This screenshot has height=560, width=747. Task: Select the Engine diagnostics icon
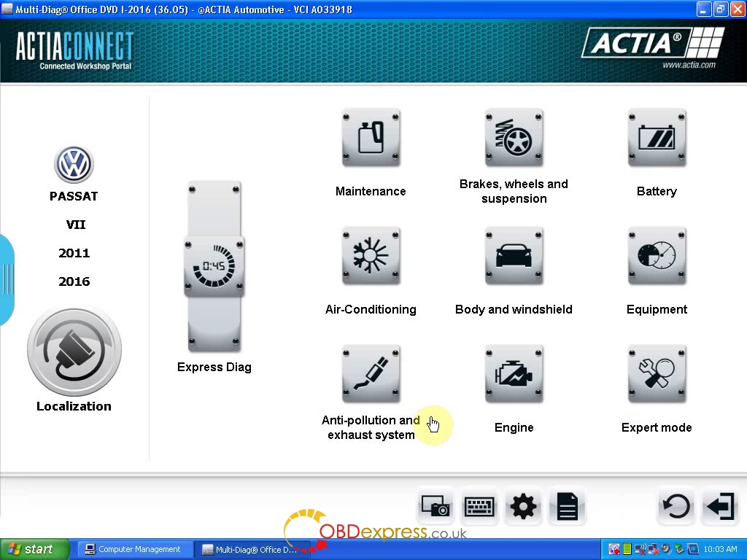pos(514,374)
